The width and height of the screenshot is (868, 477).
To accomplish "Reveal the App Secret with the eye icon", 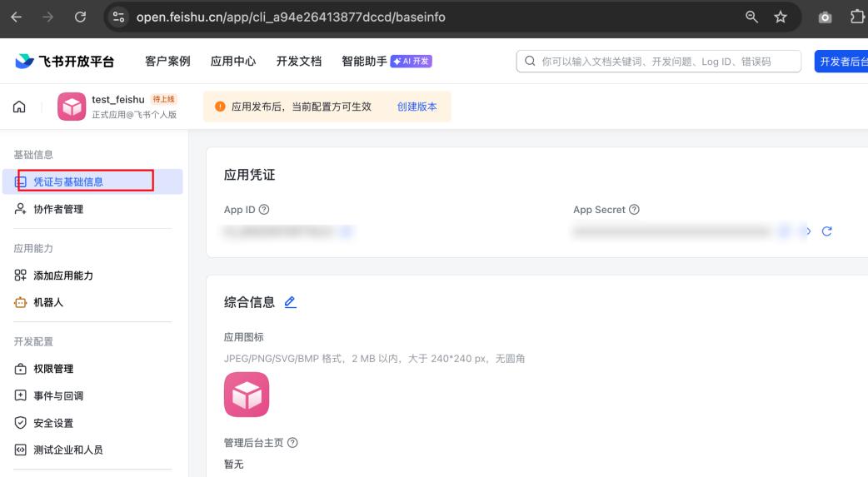I will point(806,231).
